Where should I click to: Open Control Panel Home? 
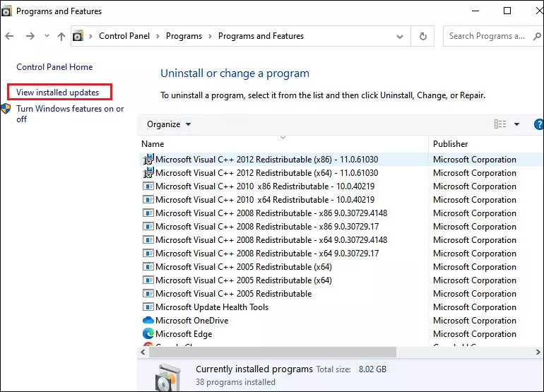(54, 67)
